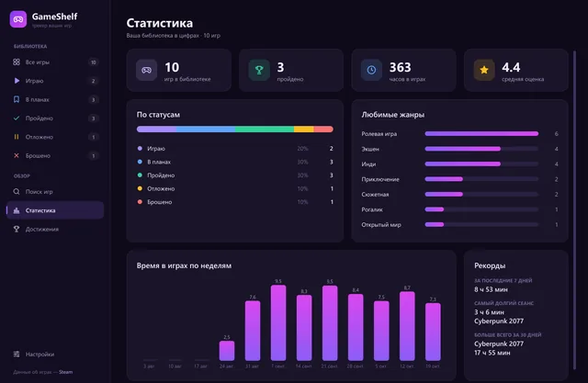The height and width of the screenshot is (383, 588).
Task: Click the 31 авг weekly bar
Action: click(x=253, y=331)
